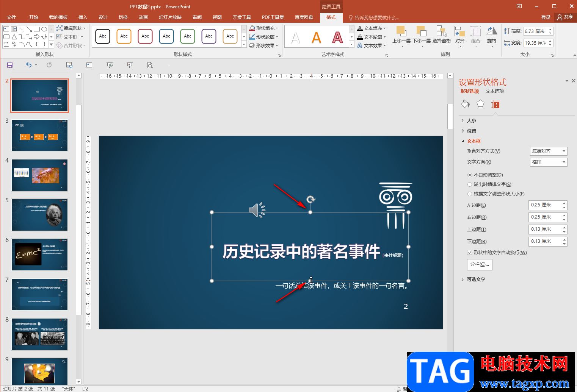The width and height of the screenshot is (577, 392).
Task: Open the Size & Properties icon tab
Action: [x=495, y=104]
